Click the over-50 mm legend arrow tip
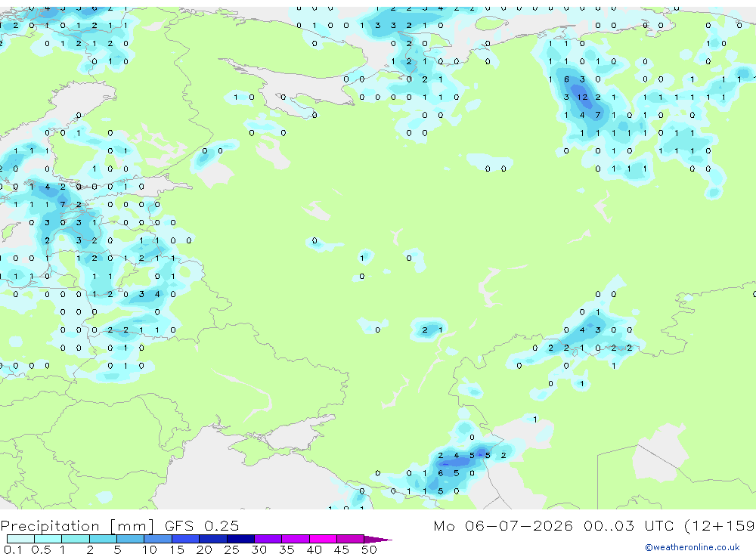Image resolution: width=756 pixels, height=554 pixels. point(378,540)
